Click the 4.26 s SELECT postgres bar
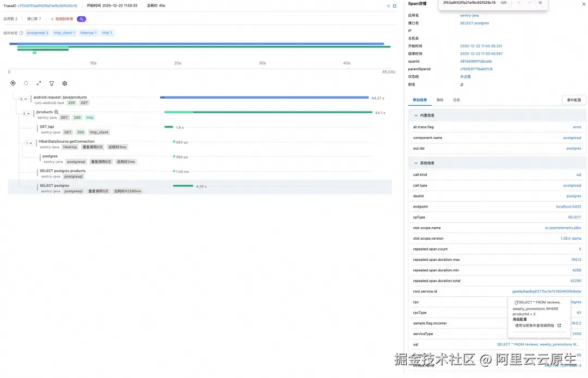Image resolution: width=588 pixels, height=378 pixels. [x=182, y=186]
